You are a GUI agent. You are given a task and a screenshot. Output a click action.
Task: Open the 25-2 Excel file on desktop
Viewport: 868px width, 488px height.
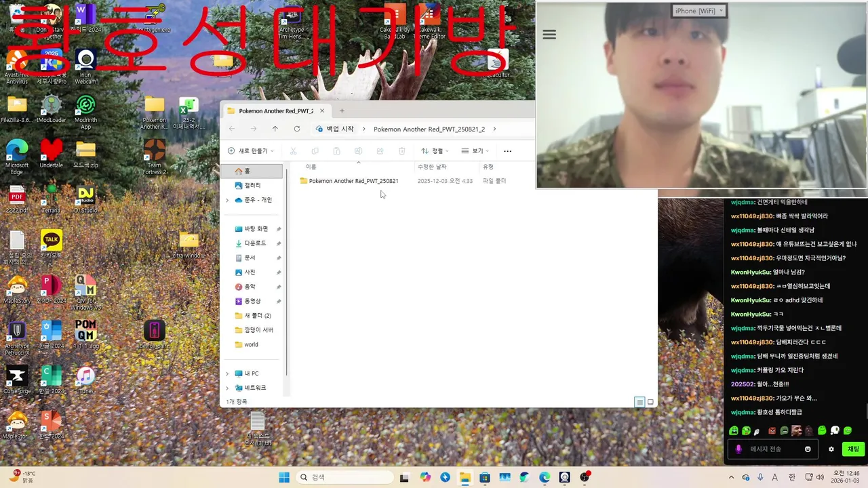[x=189, y=113]
